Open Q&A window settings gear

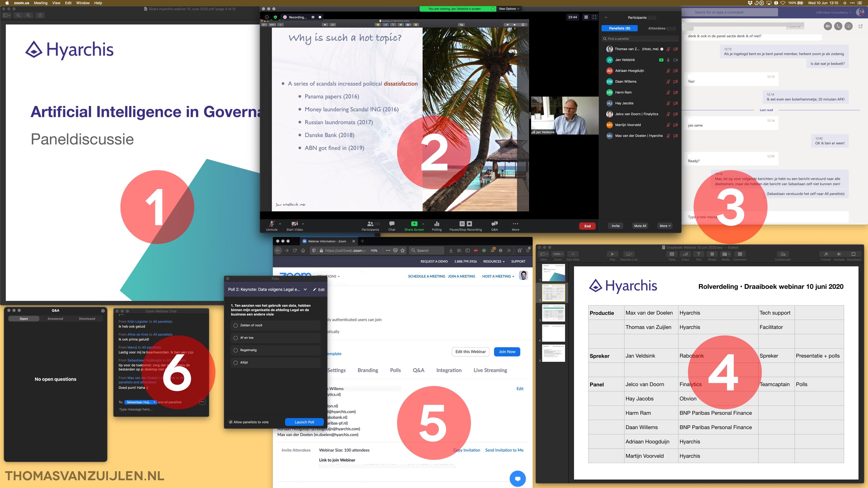point(103,311)
